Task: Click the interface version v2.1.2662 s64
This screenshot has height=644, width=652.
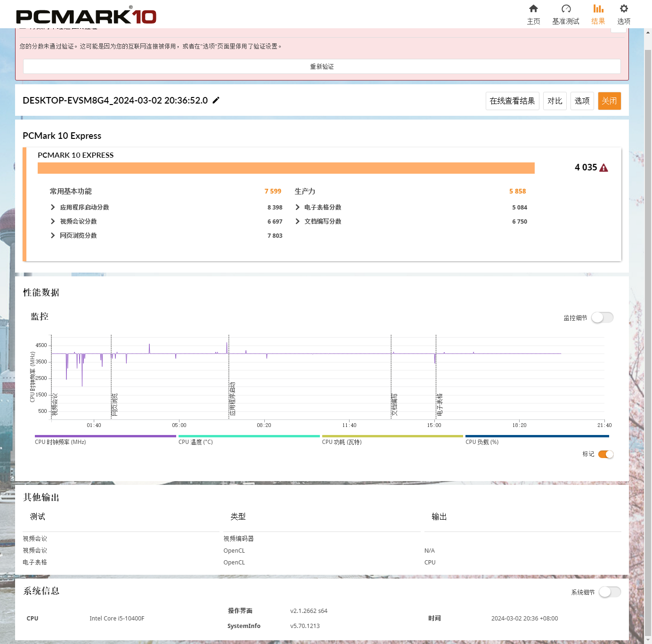Action: [x=309, y=611]
